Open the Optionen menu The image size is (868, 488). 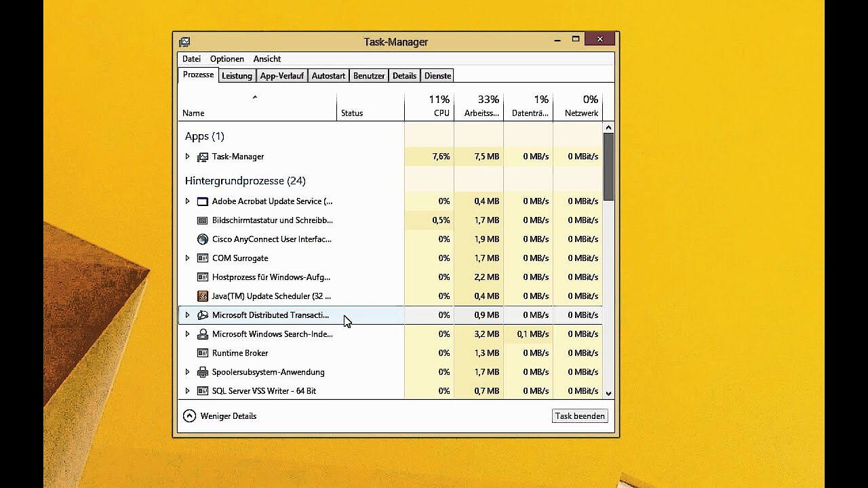click(227, 59)
